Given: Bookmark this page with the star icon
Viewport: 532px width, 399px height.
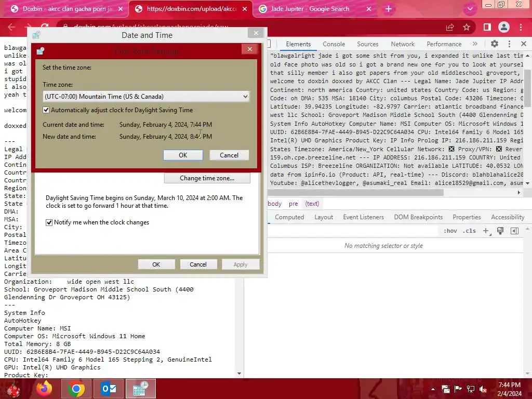Looking at the screenshot, I should pyautogui.click(x=467, y=27).
